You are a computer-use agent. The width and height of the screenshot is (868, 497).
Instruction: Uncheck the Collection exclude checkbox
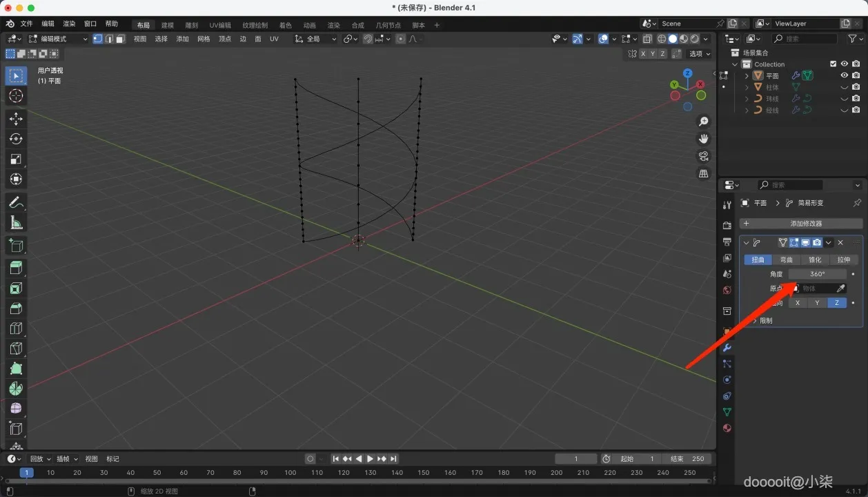point(833,64)
